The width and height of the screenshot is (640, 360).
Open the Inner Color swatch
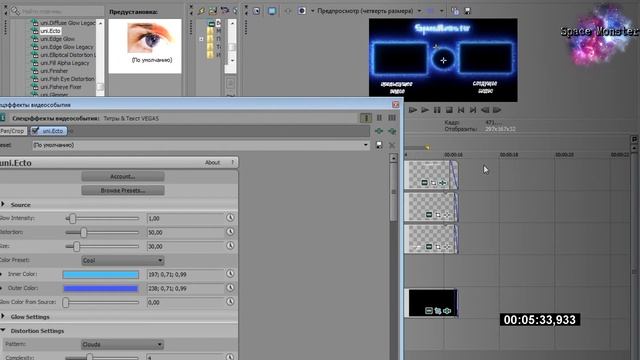pyautogui.click(x=101, y=275)
